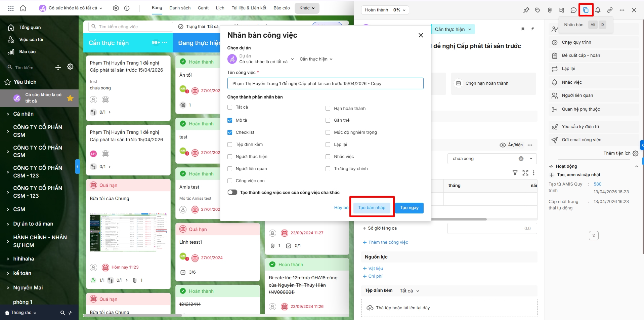Clear the chưa xong field value

click(x=521, y=159)
